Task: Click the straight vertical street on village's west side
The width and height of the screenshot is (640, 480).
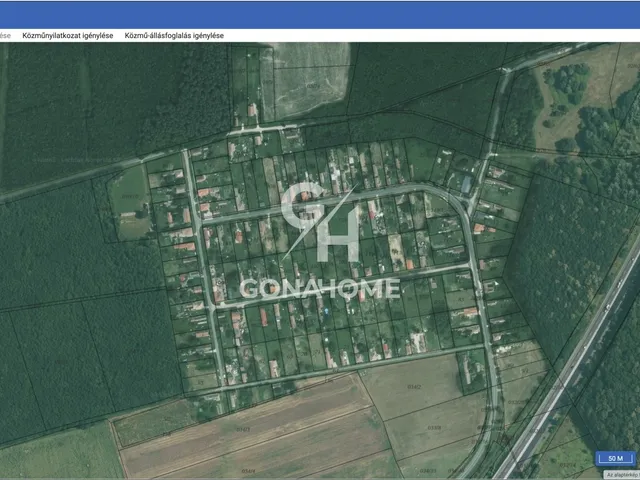Action: click(203, 270)
